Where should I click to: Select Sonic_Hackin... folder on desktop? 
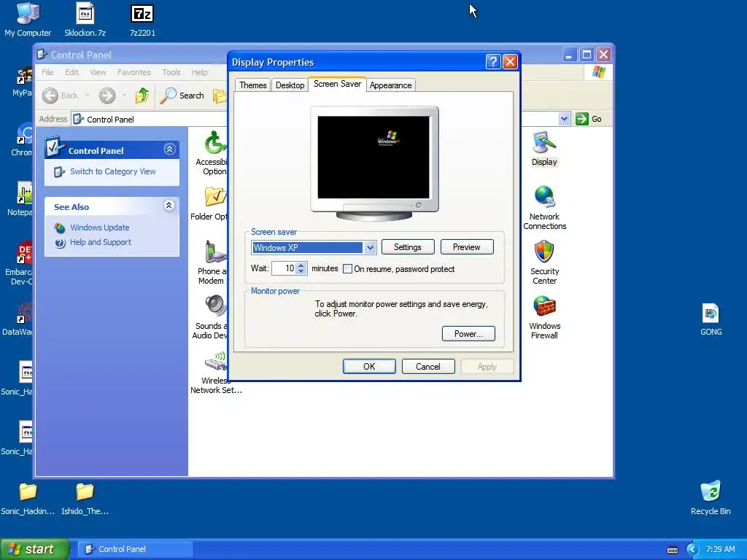click(x=28, y=499)
